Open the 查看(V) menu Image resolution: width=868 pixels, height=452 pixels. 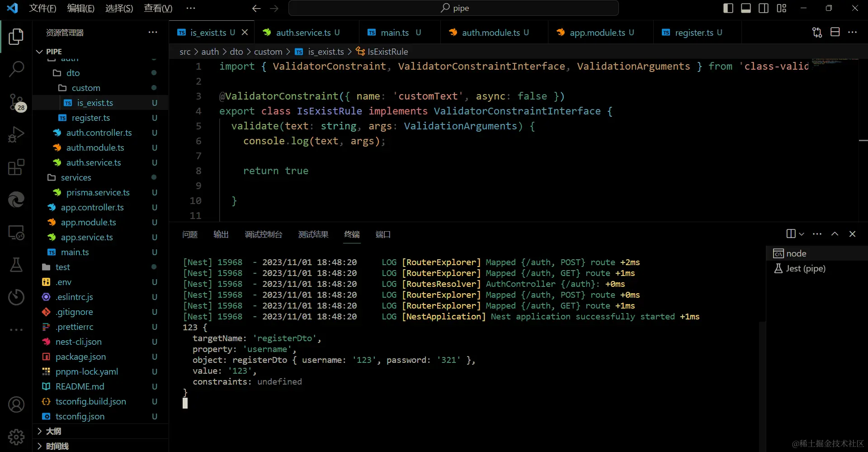[x=158, y=8]
